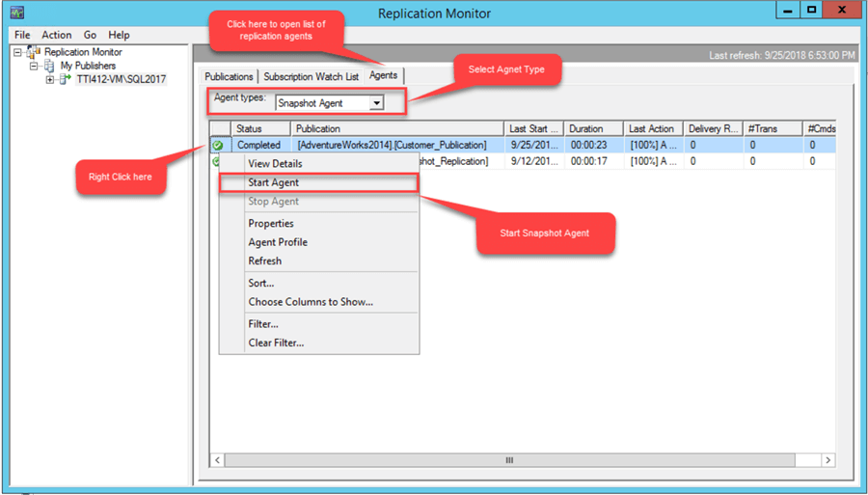Click Choose Columns to Show option

pos(310,302)
